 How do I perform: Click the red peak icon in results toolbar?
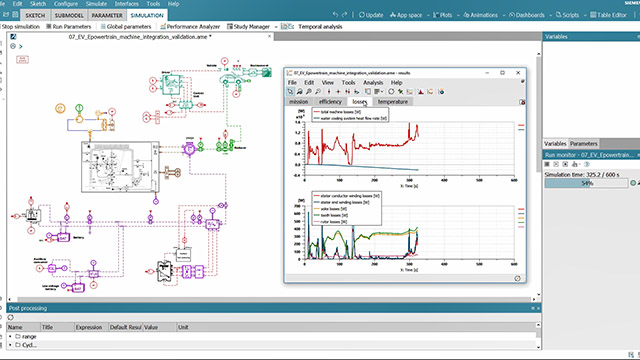tap(421, 92)
